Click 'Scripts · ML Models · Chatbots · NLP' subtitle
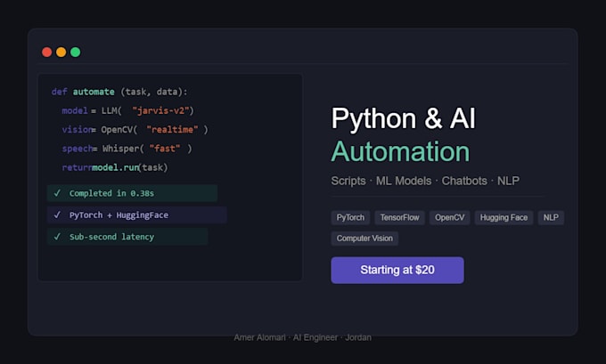606x364 pixels. click(x=425, y=181)
